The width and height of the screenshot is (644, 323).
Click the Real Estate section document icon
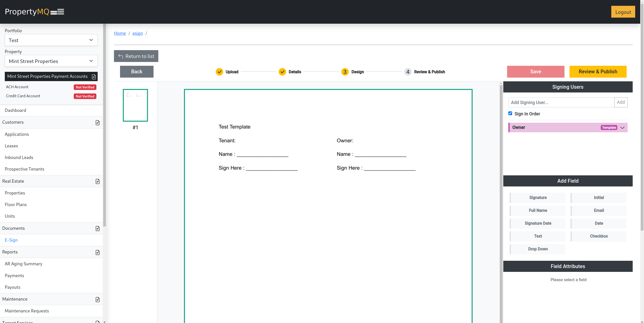[x=98, y=181]
